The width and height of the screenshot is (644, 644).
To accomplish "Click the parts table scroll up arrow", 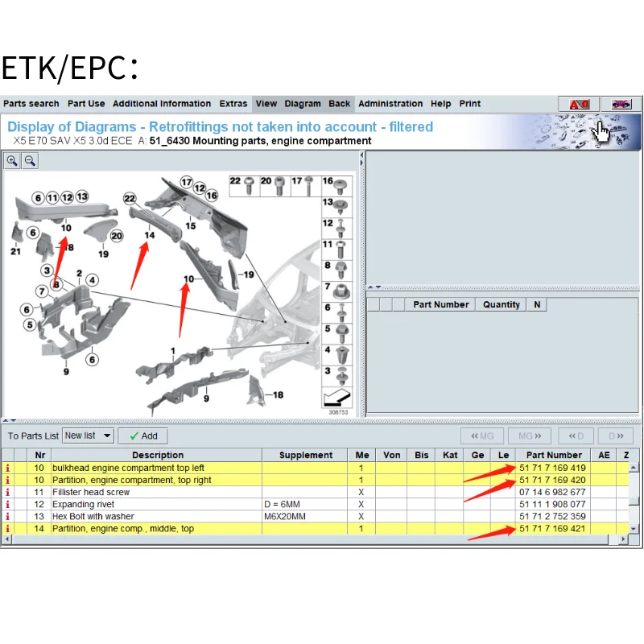I will point(634,468).
